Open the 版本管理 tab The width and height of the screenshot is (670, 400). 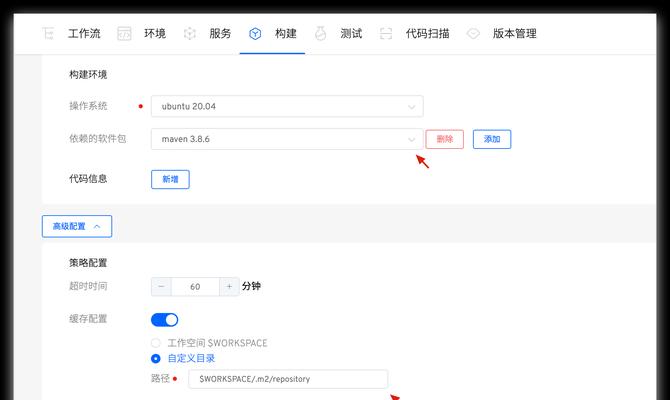(x=514, y=33)
